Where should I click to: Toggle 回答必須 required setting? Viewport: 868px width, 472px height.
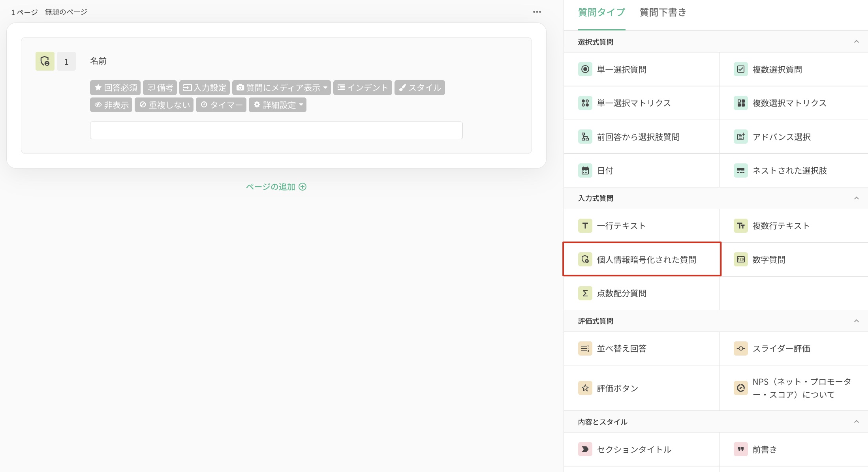click(x=115, y=88)
